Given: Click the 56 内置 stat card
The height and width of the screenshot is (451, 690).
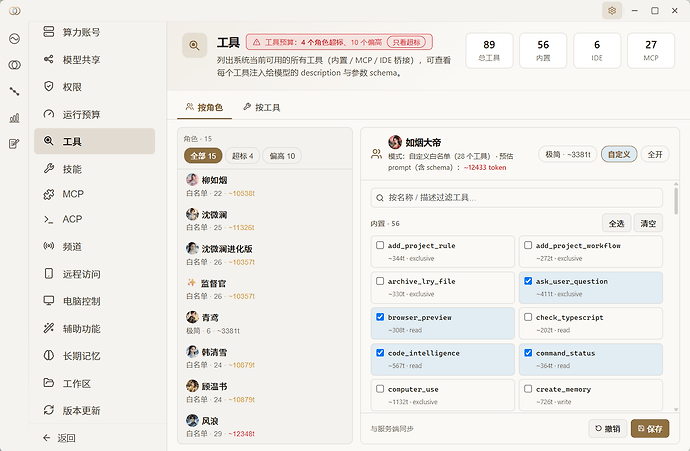Looking at the screenshot, I should 543,50.
